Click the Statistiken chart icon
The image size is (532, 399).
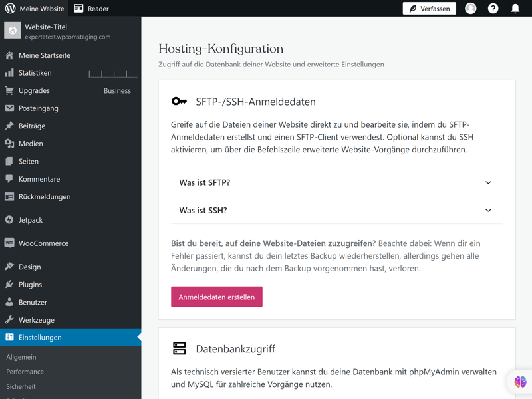pos(10,73)
